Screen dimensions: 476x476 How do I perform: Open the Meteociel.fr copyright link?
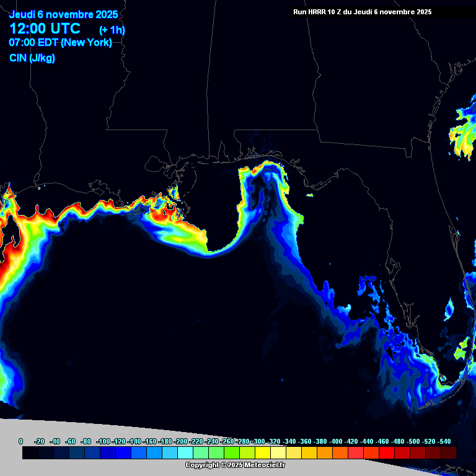236,465
